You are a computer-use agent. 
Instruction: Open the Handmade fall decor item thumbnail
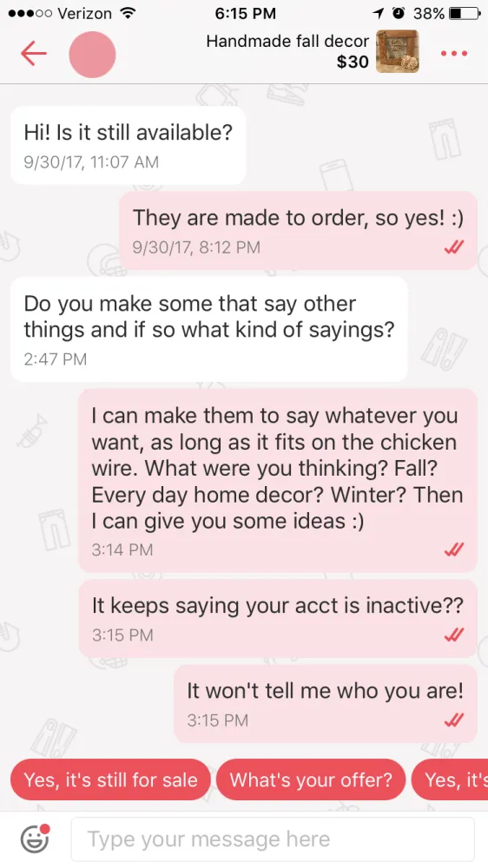tap(397, 51)
